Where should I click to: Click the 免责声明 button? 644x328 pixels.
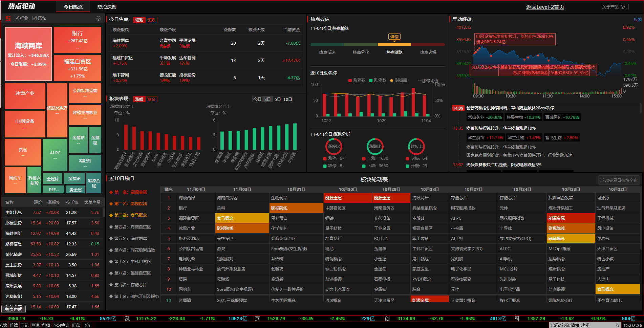[14, 309]
